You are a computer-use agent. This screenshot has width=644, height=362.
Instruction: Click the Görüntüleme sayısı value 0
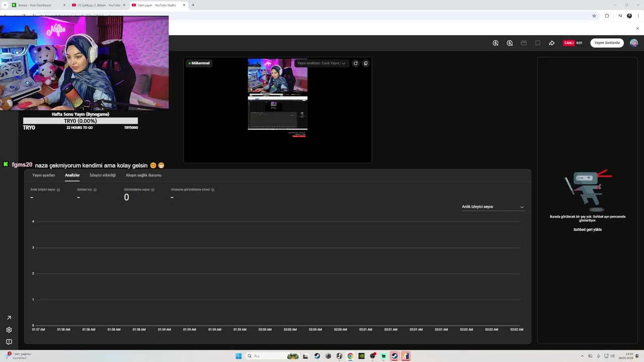(126, 197)
